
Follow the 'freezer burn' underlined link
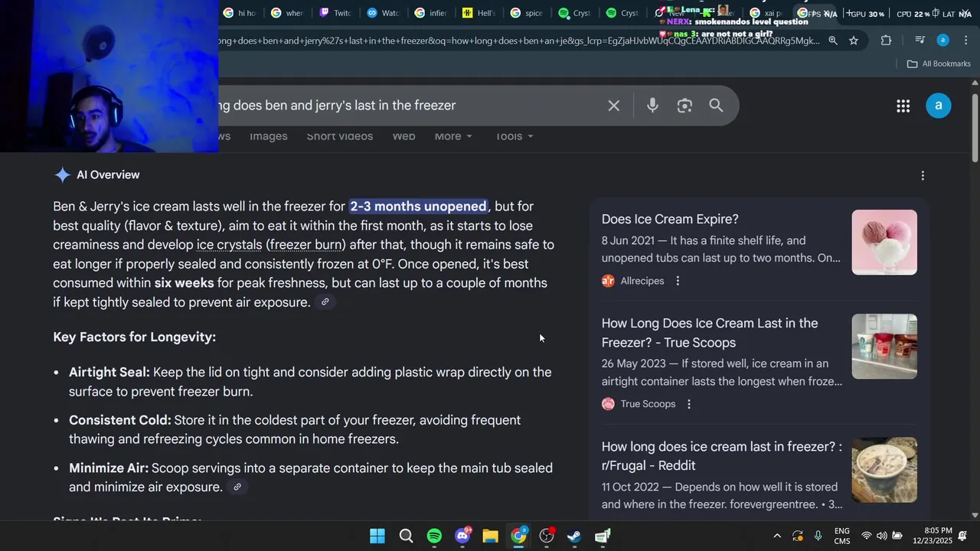coord(305,245)
